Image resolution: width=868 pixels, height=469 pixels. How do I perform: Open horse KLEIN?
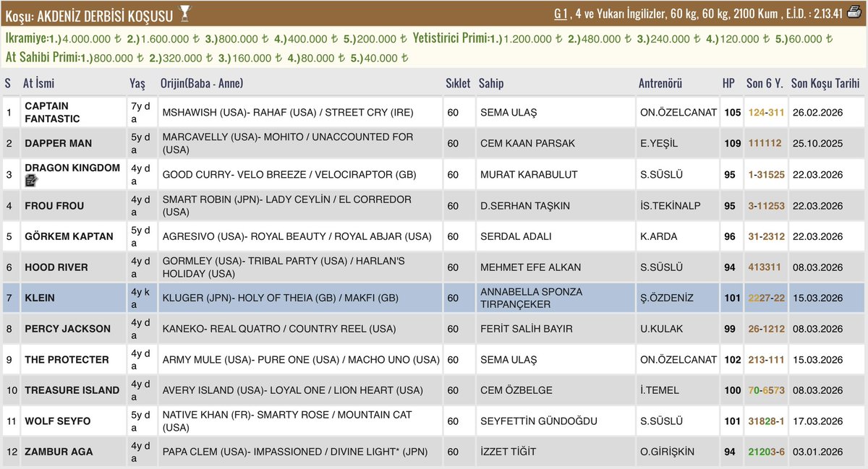(x=40, y=298)
